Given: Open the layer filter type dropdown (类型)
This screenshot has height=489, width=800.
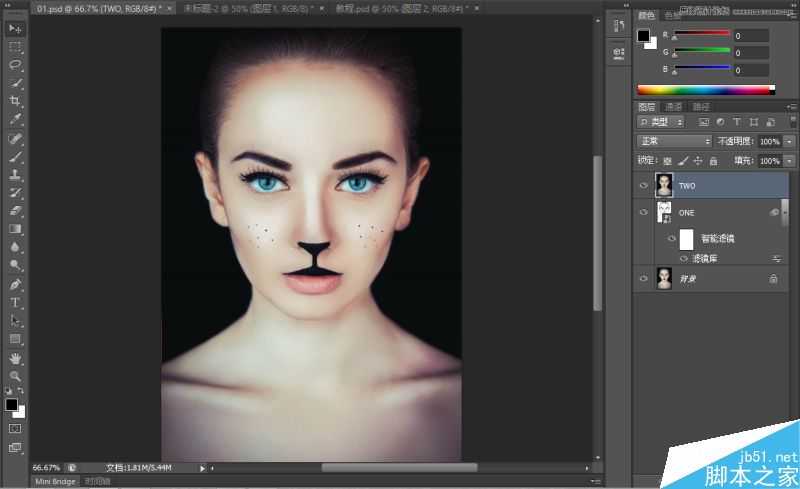Looking at the screenshot, I should (x=662, y=121).
